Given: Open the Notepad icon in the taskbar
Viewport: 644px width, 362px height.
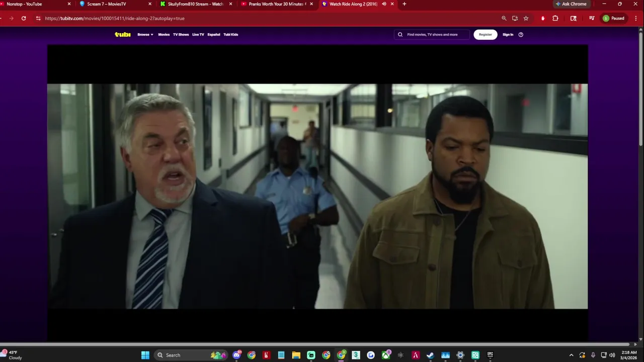Looking at the screenshot, I should click(281, 355).
